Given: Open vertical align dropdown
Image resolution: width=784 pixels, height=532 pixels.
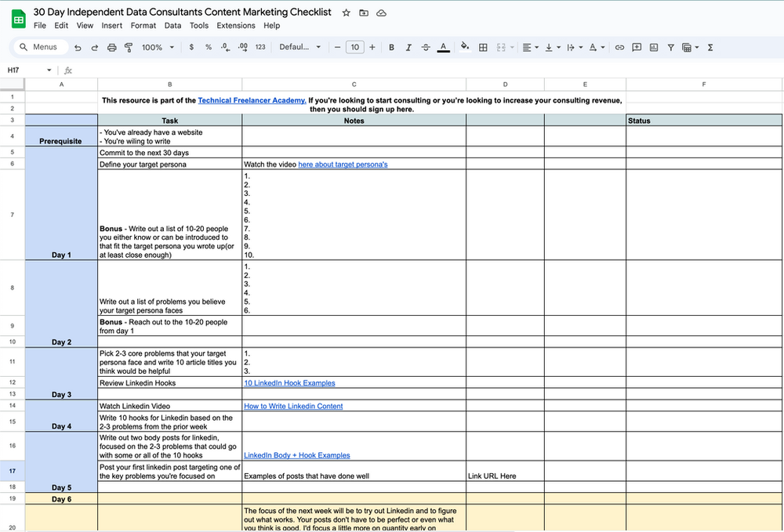Looking at the screenshot, I should (x=553, y=48).
